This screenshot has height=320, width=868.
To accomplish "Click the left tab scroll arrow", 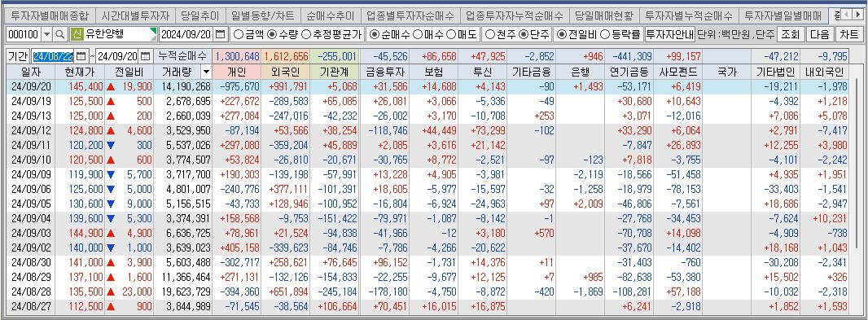I will tap(847, 15).
